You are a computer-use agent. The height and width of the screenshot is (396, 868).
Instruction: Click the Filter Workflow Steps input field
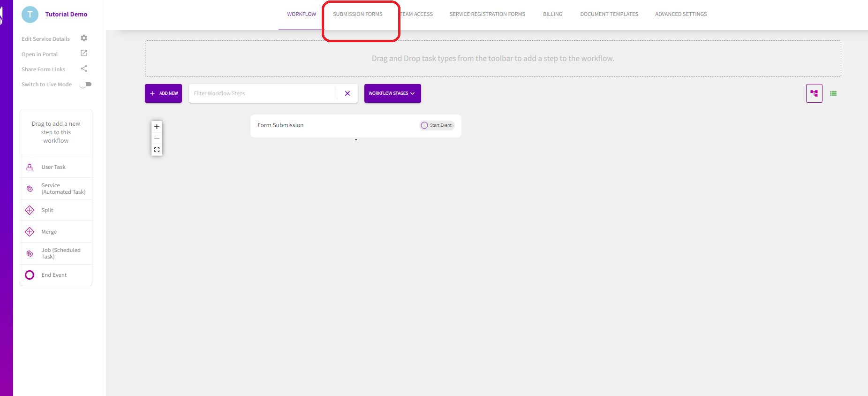point(263,93)
